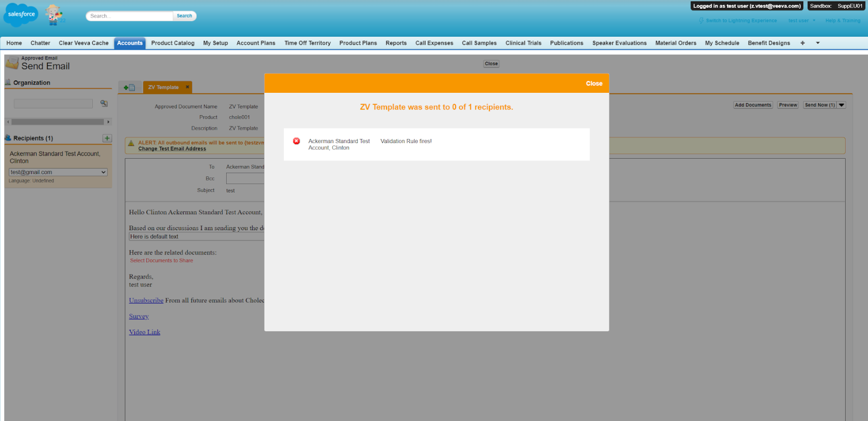The image size is (868, 421).
Task: Click the Salesforce cloud logo
Action: (x=21, y=15)
